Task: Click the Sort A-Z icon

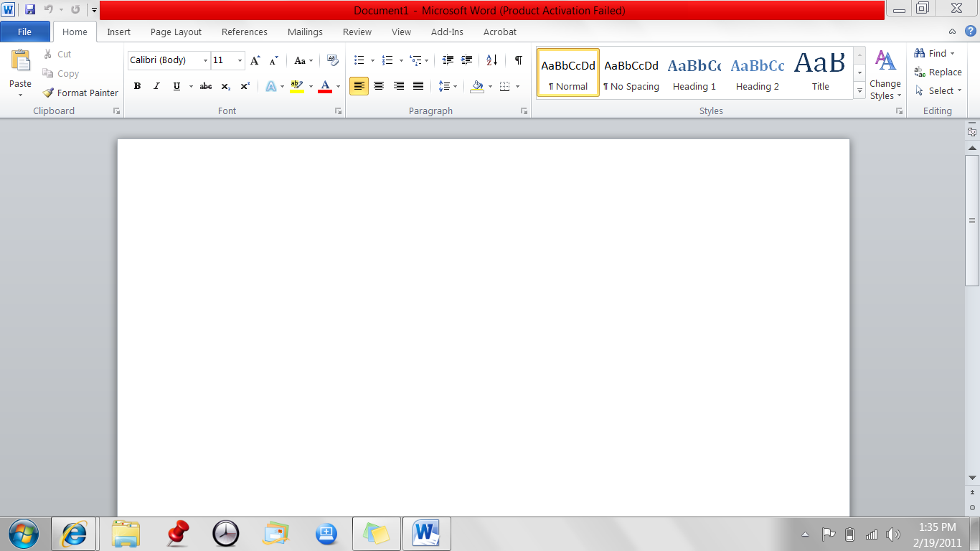Action: (491, 60)
